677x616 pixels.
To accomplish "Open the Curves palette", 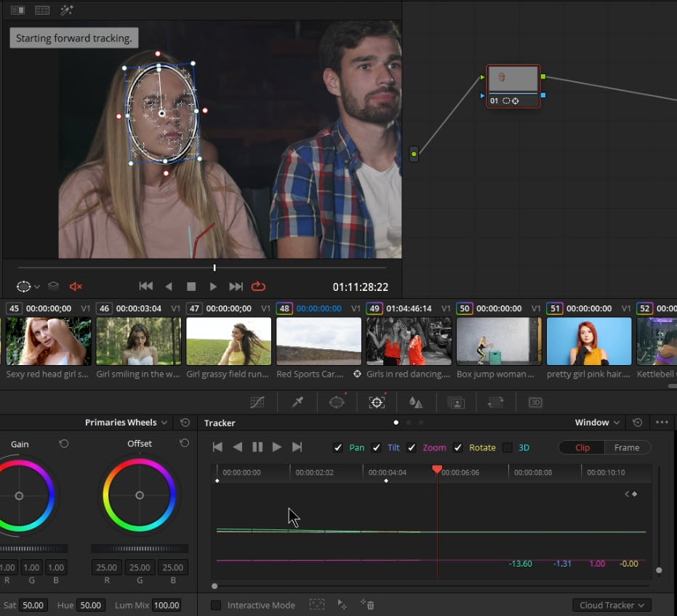I will (257, 402).
